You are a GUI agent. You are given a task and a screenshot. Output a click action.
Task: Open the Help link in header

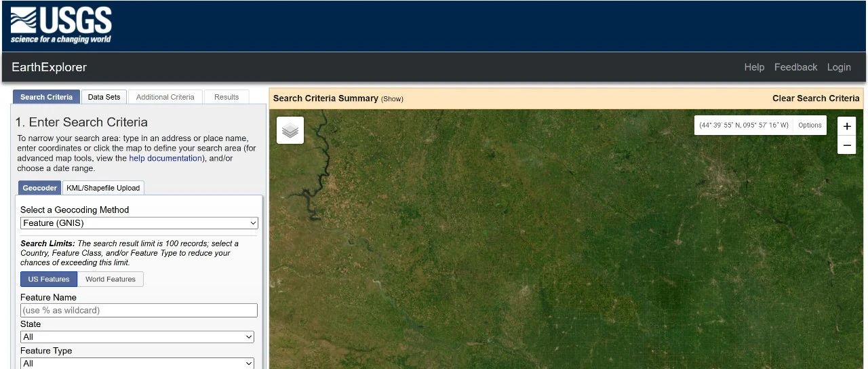tap(754, 67)
